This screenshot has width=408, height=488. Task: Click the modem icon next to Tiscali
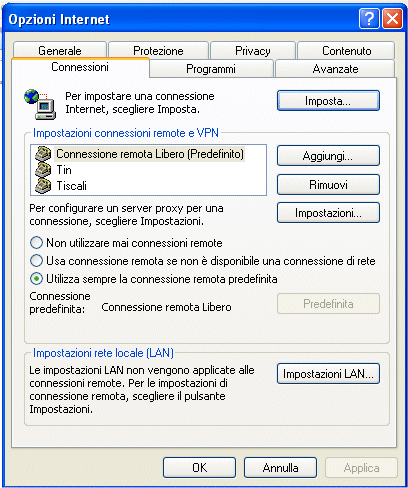[x=43, y=186]
